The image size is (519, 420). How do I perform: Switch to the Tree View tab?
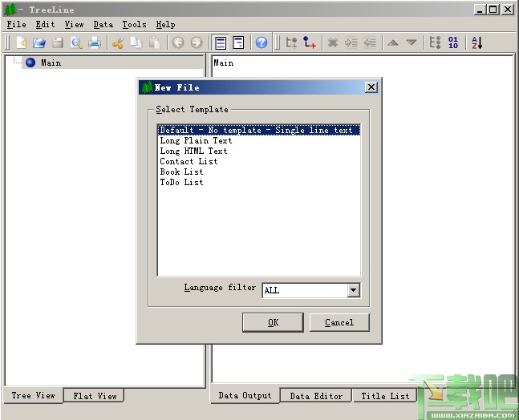click(x=33, y=395)
